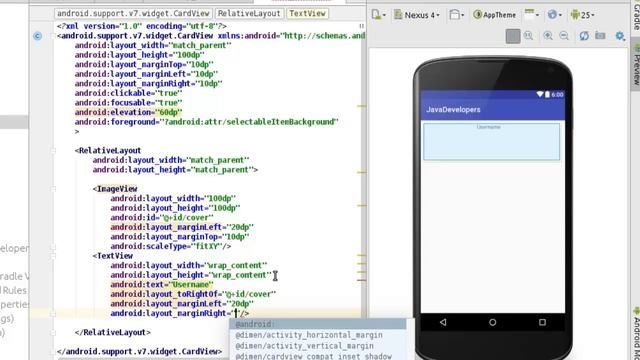Click the closing </RelativeLayout> tag

113,333
